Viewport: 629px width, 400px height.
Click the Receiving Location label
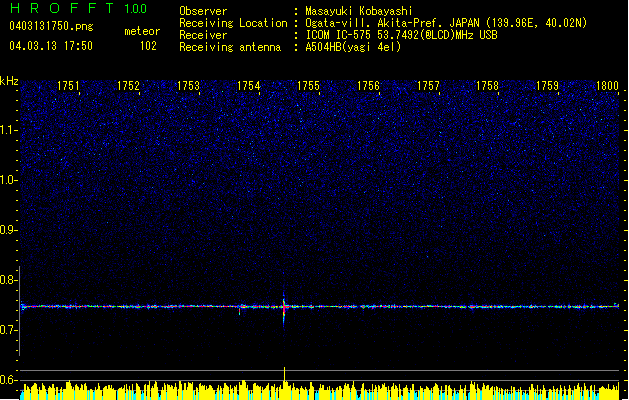click(233, 23)
